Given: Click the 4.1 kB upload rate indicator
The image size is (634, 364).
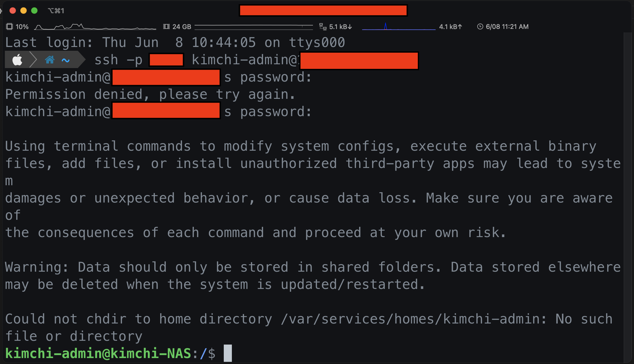Looking at the screenshot, I should point(451,27).
